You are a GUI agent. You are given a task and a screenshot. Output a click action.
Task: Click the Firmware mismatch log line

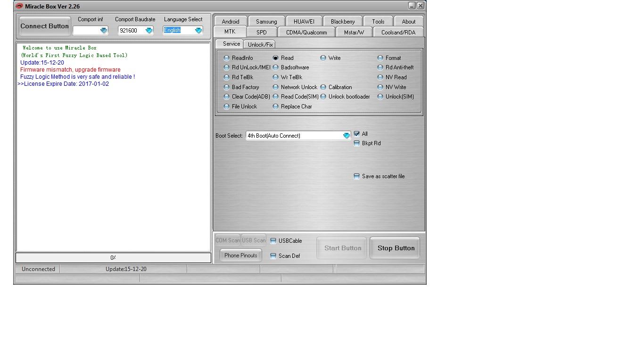coord(70,70)
